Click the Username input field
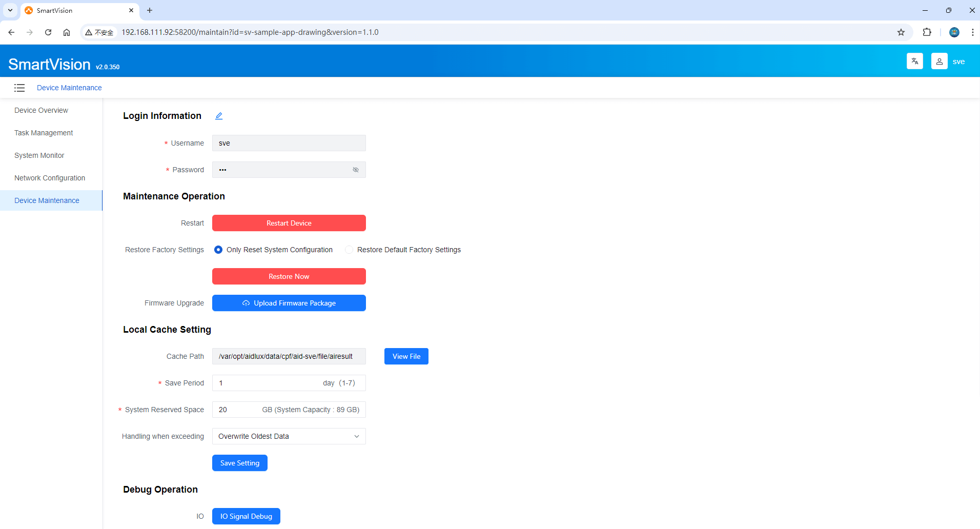The width and height of the screenshot is (980, 529). pyautogui.click(x=289, y=143)
